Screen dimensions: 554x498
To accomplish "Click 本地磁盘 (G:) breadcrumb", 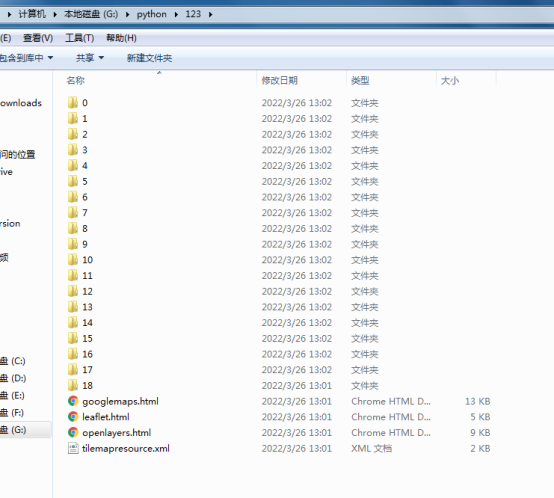I will click(91, 14).
